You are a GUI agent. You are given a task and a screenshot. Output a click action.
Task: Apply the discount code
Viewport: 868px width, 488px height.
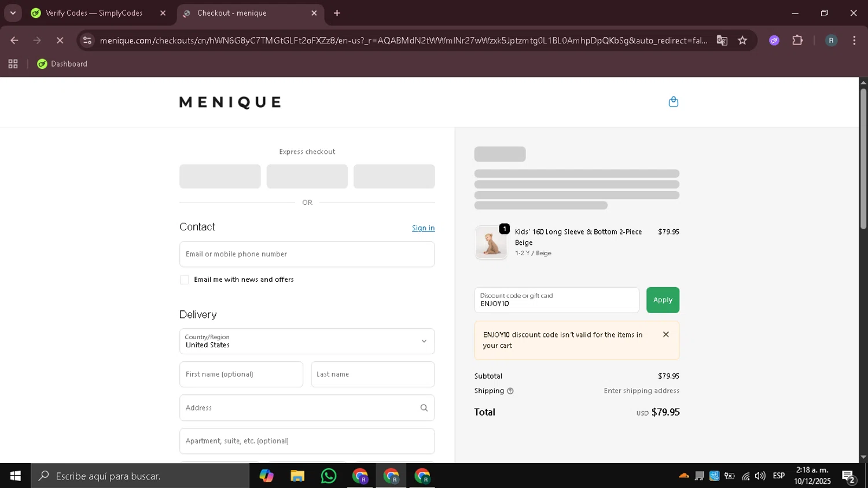click(663, 300)
